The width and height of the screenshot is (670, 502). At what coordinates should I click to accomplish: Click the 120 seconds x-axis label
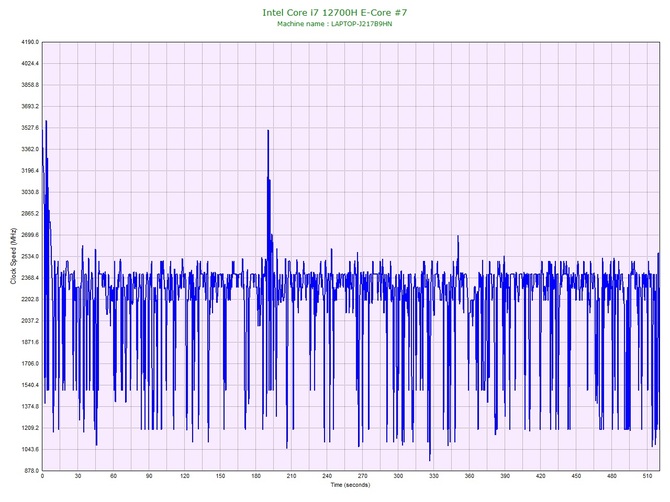pyautogui.click(x=185, y=476)
